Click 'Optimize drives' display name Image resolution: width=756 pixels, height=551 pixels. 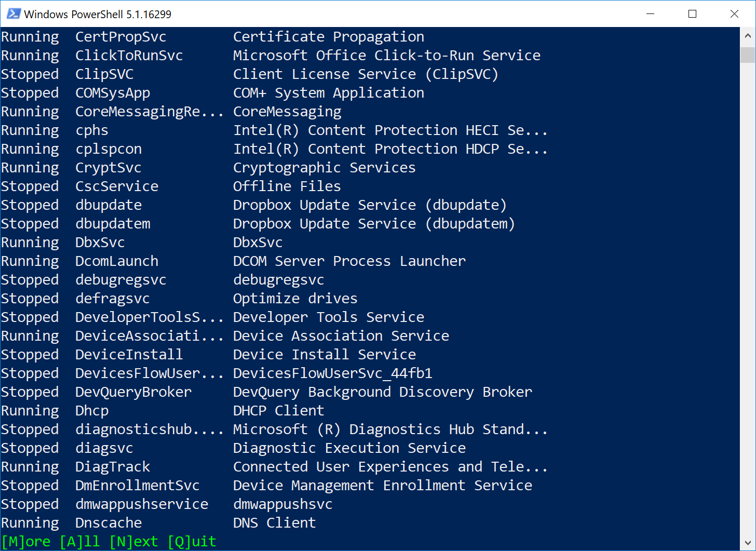[x=295, y=299]
